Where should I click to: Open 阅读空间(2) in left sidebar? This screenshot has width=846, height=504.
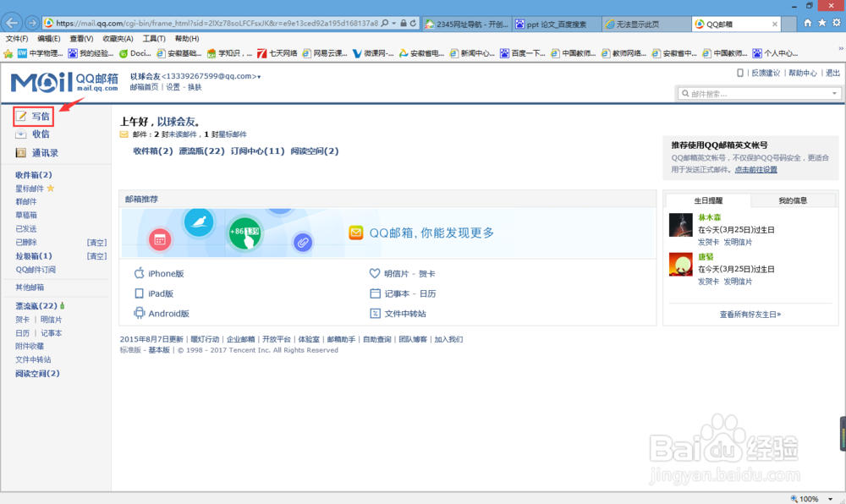pos(37,373)
